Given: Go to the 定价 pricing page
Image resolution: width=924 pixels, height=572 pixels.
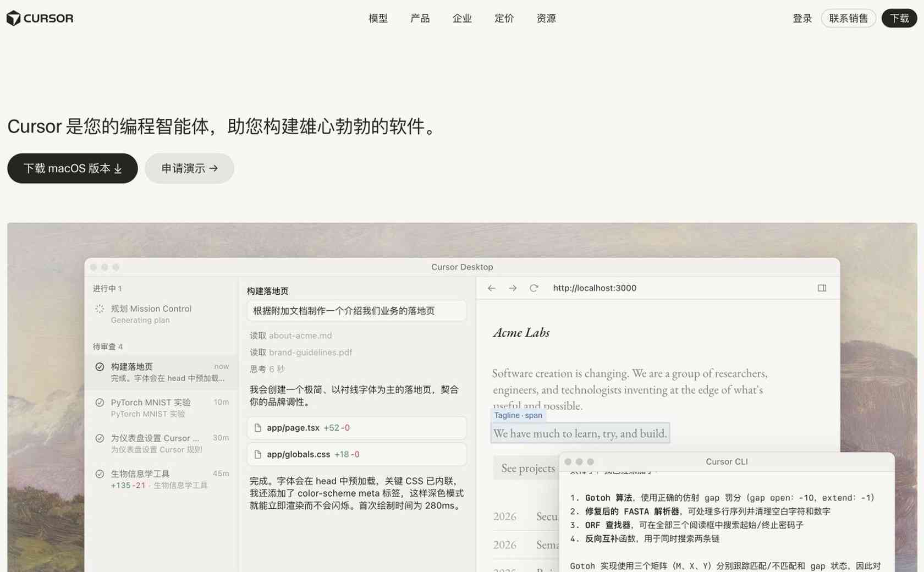Looking at the screenshot, I should click(x=504, y=18).
